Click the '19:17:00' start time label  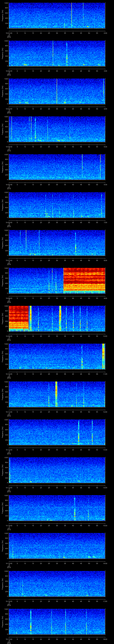(9, 639)
